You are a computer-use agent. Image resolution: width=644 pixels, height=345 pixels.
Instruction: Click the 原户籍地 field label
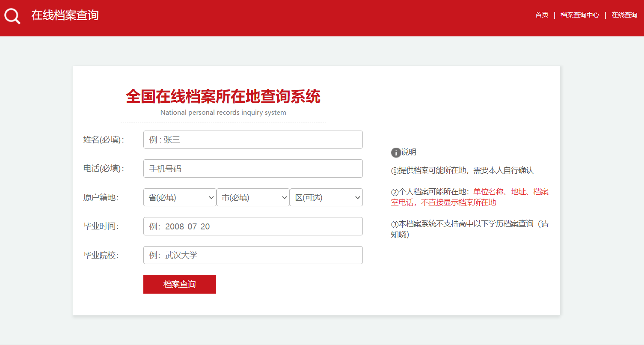tap(101, 197)
